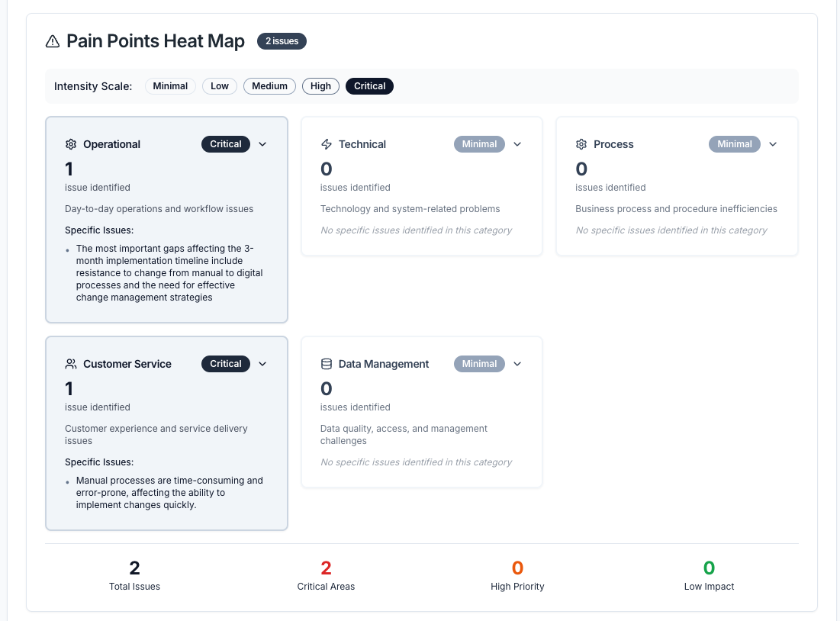Click the Critical Areas count
Screen dimensions: 840x621
coord(326,586)
